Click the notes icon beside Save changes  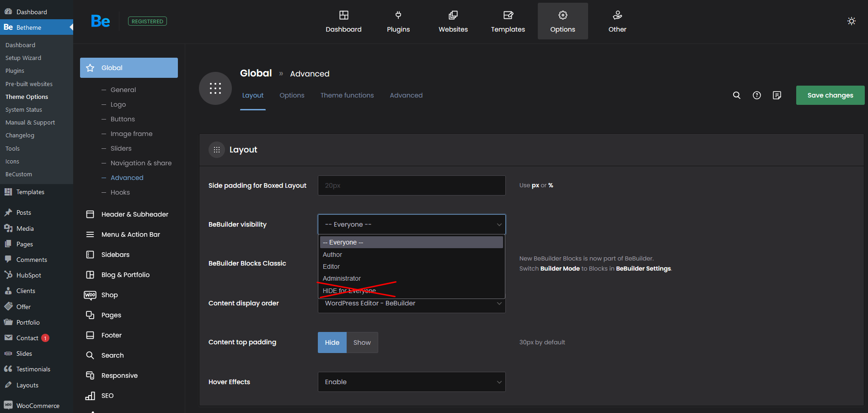pos(777,95)
